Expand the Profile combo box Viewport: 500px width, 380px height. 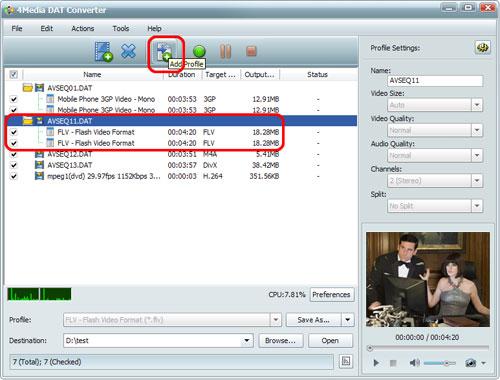pos(276,320)
